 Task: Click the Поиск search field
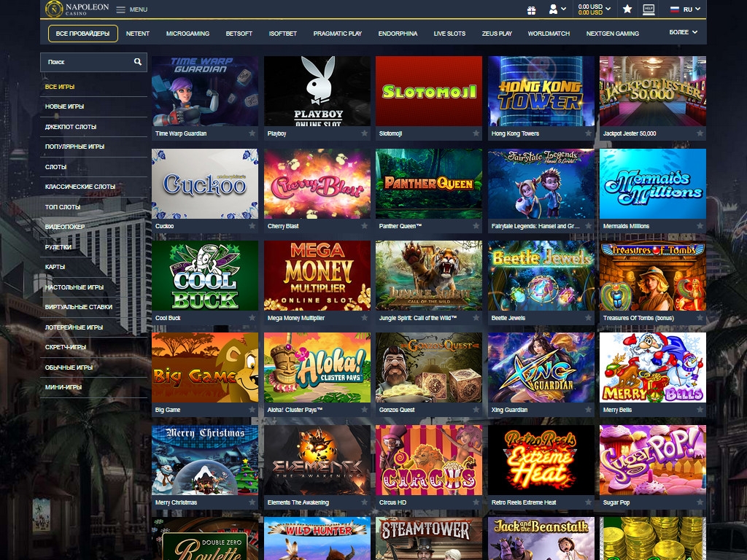click(x=86, y=62)
